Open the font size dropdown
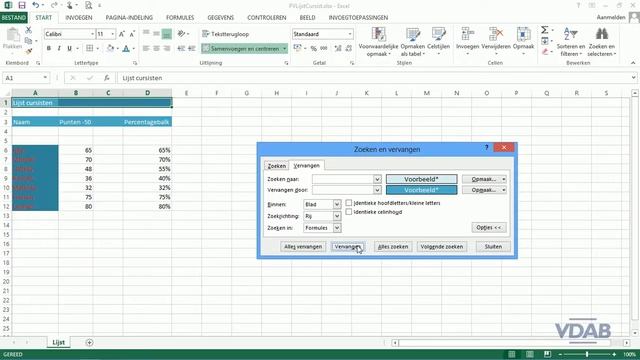Screen dimensions: 640x360 113,34
